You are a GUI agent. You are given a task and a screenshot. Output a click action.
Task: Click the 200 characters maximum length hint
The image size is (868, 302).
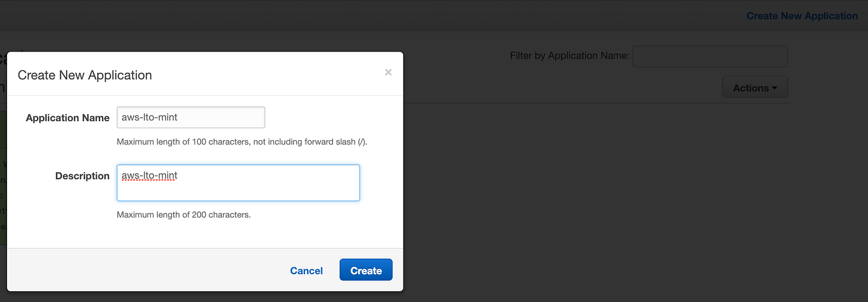click(184, 215)
